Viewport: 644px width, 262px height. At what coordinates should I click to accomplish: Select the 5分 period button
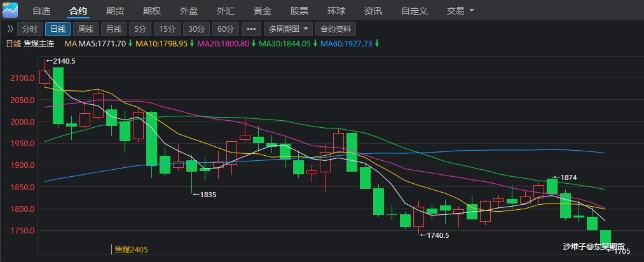point(140,29)
